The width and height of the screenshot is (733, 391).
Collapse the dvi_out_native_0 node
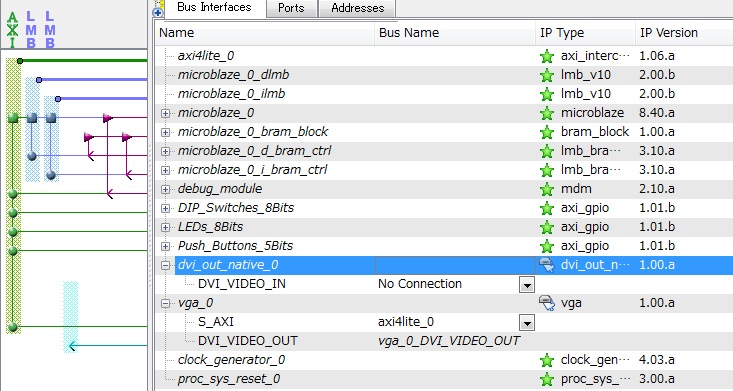pos(165,265)
